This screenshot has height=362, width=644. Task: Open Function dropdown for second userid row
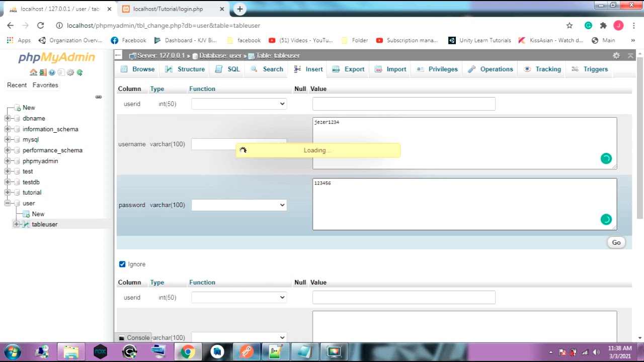click(239, 298)
